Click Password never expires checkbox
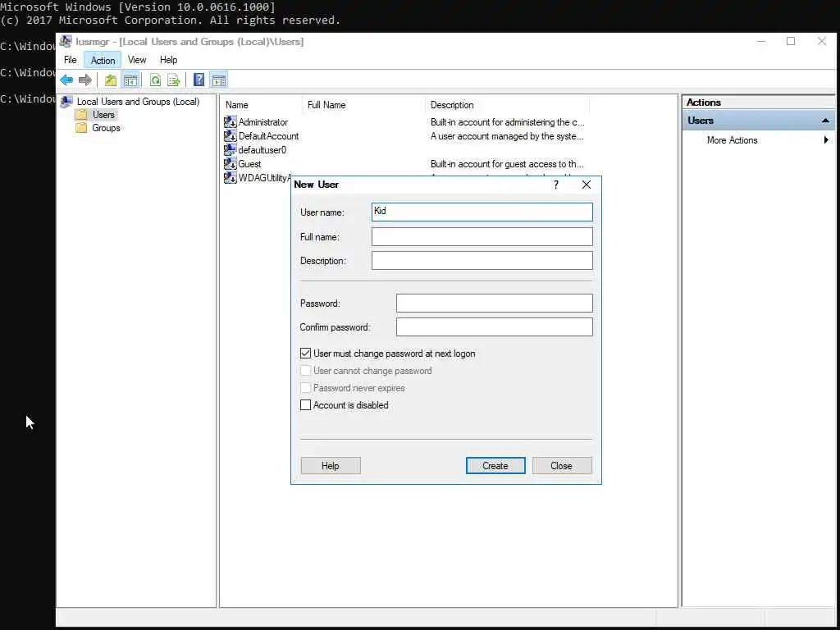The height and width of the screenshot is (630, 840). pos(305,388)
